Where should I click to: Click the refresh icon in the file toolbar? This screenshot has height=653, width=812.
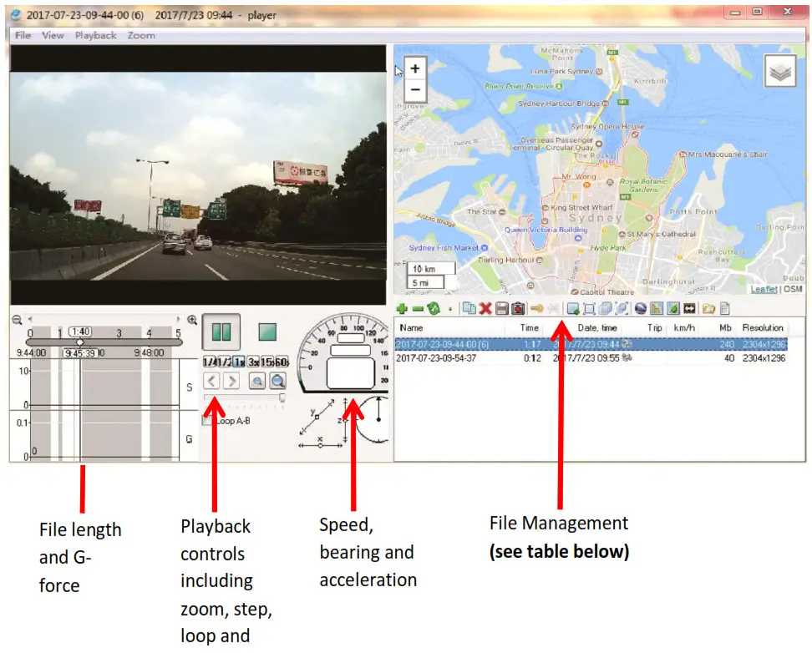(x=433, y=307)
